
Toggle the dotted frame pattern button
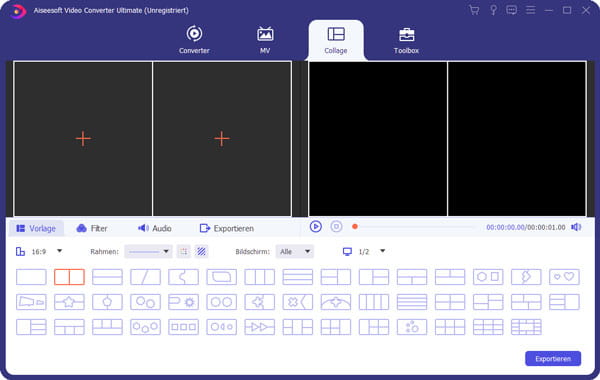(x=184, y=251)
